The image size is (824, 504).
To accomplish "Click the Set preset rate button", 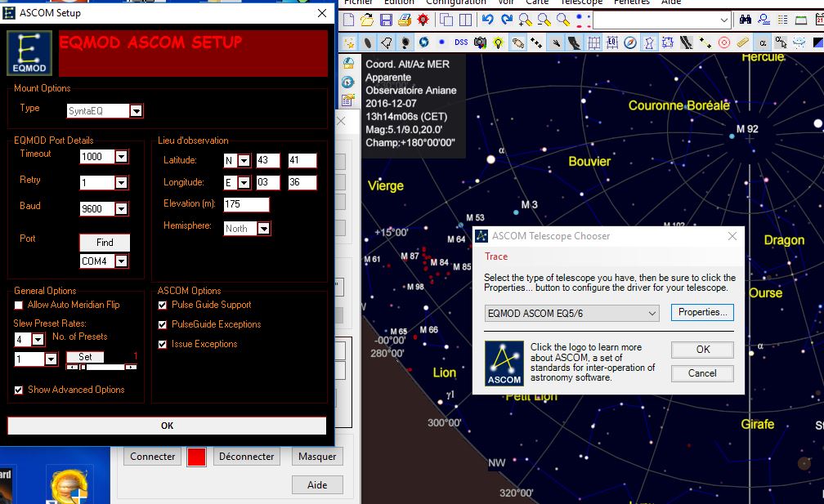I will (x=85, y=357).
